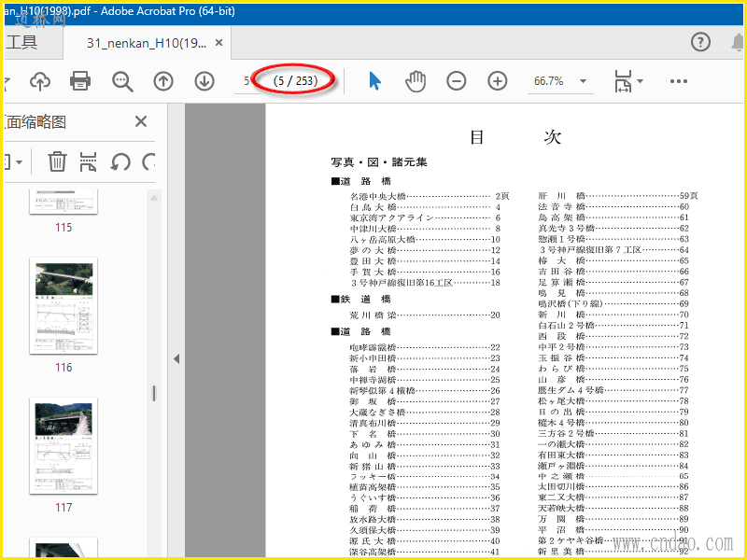The image size is (747, 560).
Task: Rotate pages clockwise
Action: 148,161
